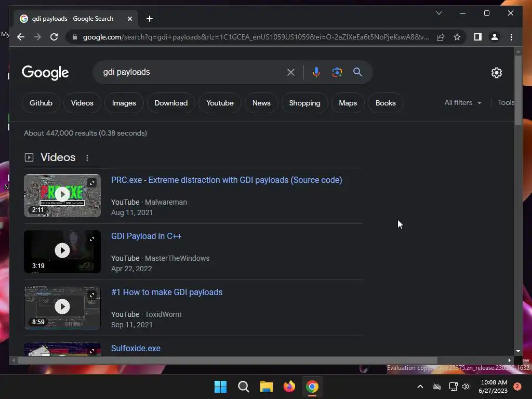Image resolution: width=532 pixels, height=399 pixels.
Task: Search by image with Google Lens
Action: [x=337, y=72]
